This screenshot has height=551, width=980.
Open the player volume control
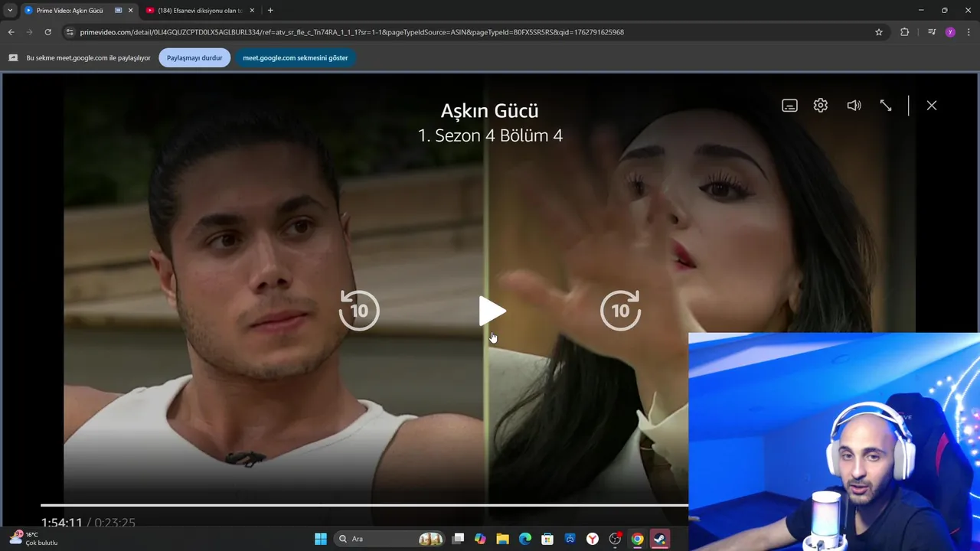point(854,106)
